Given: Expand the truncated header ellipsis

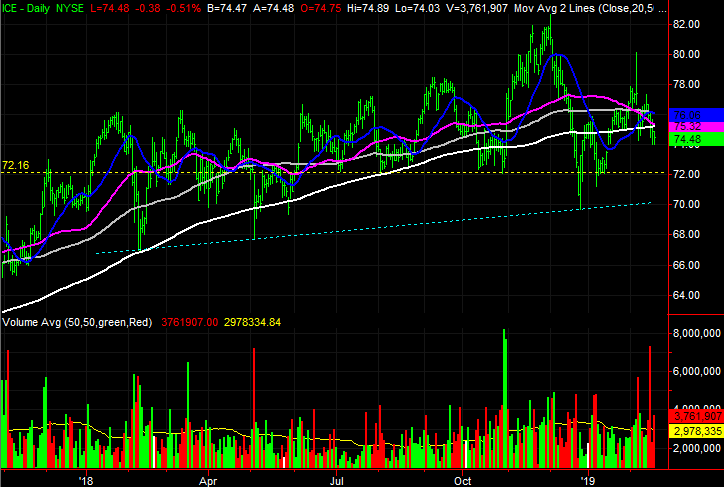Looking at the screenshot, I should (662, 9).
